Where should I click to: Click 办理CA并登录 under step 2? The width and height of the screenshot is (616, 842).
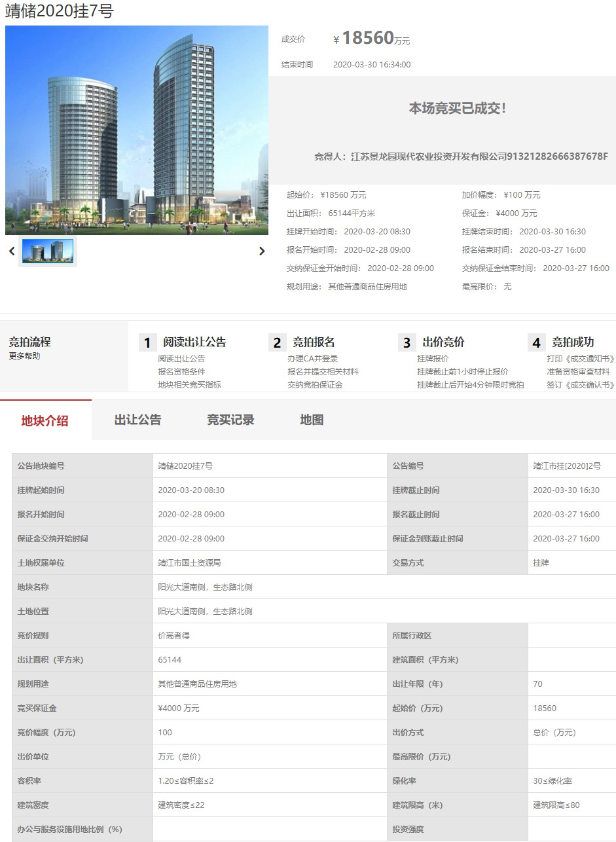coord(312,359)
